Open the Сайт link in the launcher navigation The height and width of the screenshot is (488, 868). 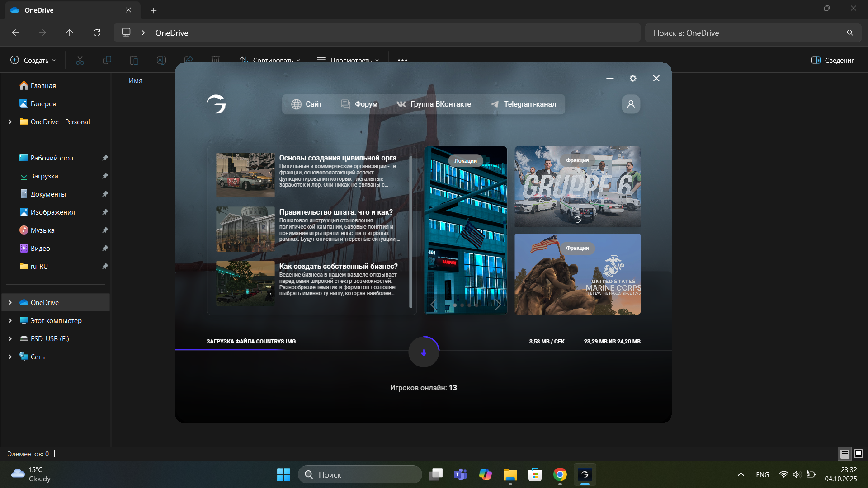click(x=307, y=104)
